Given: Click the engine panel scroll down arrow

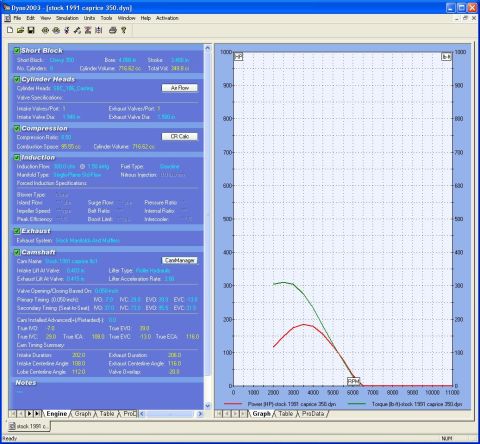Looking at the screenshot, I should [x=207, y=406].
